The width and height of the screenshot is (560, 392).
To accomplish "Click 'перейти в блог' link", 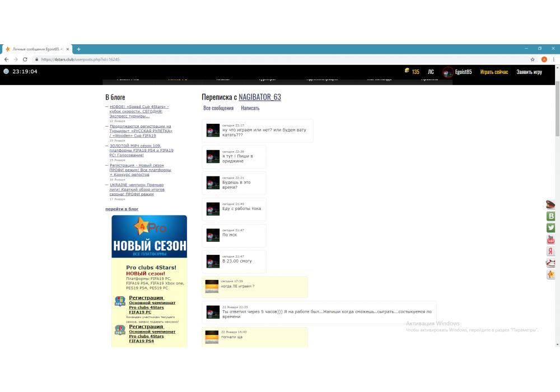I will click(122, 209).
